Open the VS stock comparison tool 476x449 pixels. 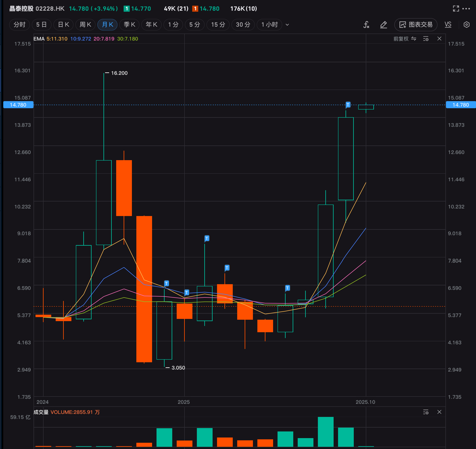point(448,25)
